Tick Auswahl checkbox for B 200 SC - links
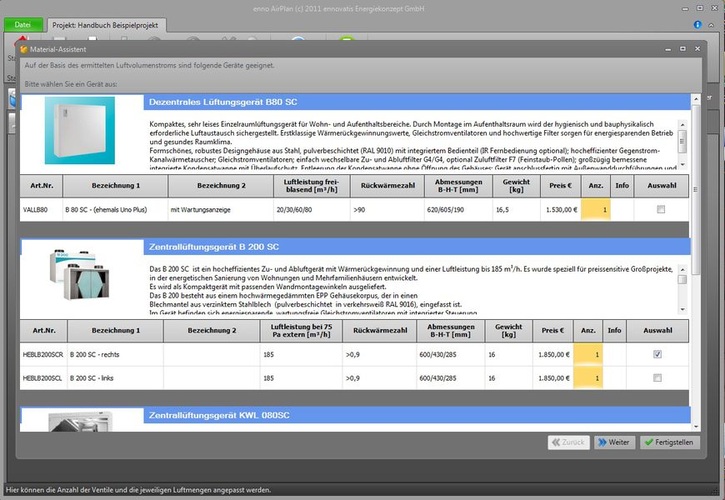Viewport: 725px width, 500px height. click(x=657, y=378)
